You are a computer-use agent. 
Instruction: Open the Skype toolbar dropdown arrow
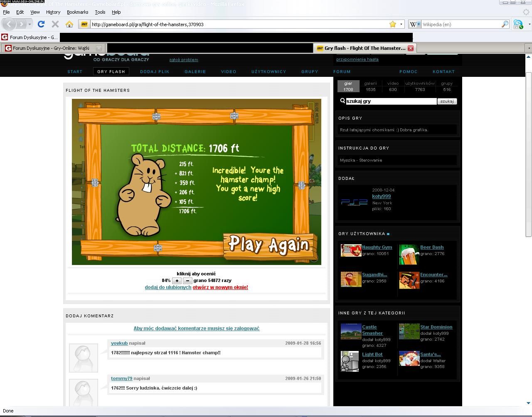pyautogui.click(x=529, y=24)
